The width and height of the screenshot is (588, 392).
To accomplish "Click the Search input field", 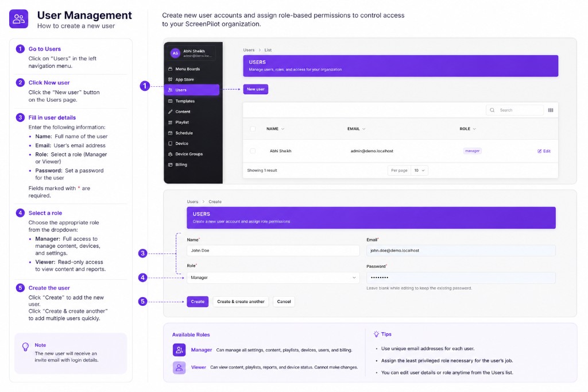I will click(515, 110).
